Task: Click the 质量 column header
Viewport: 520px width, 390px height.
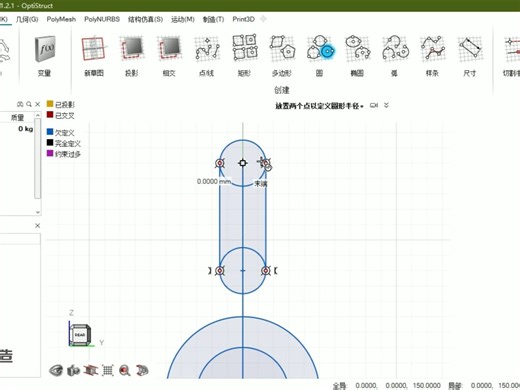Action: [x=17, y=117]
